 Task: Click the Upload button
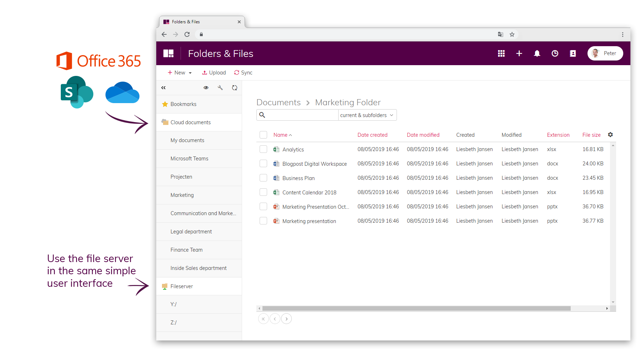[x=214, y=73]
